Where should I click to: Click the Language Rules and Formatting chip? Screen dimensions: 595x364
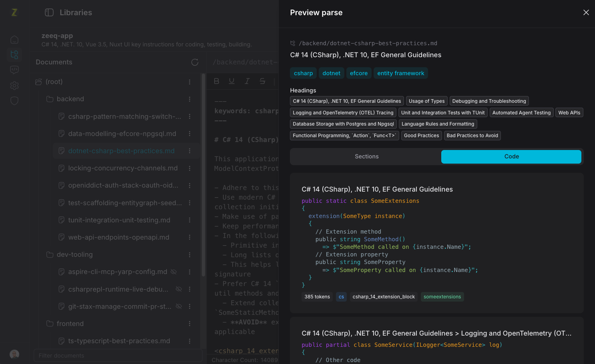[x=438, y=124]
